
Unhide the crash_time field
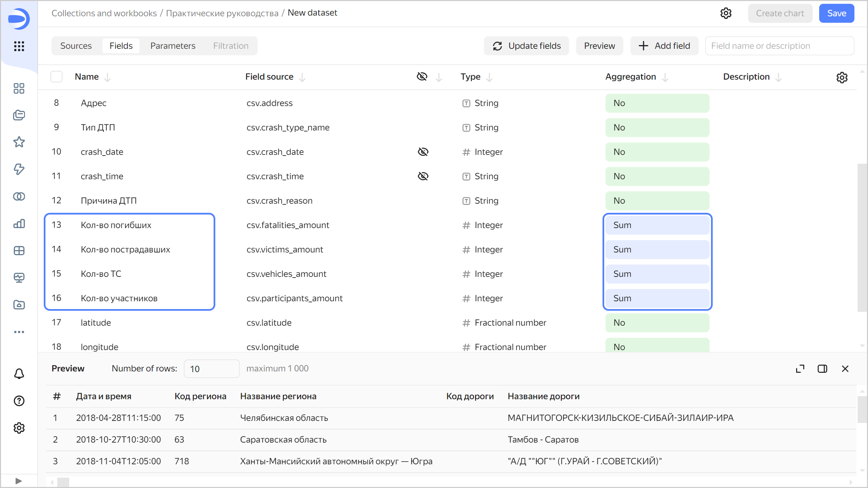point(423,176)
